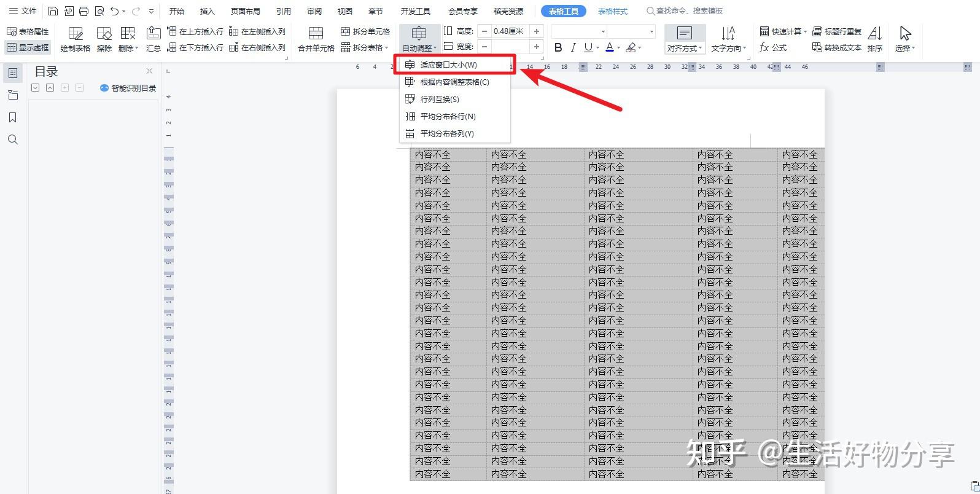Select the table Eraser tool (擦除)
The width and height of the screenshot is (980, 494).
[104, 39]
